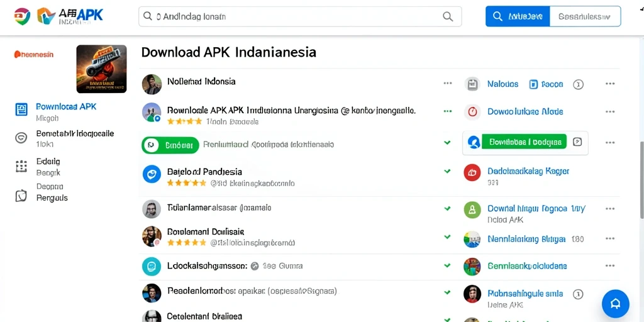Open the blue floating chat bubble button

pos(615,304)
